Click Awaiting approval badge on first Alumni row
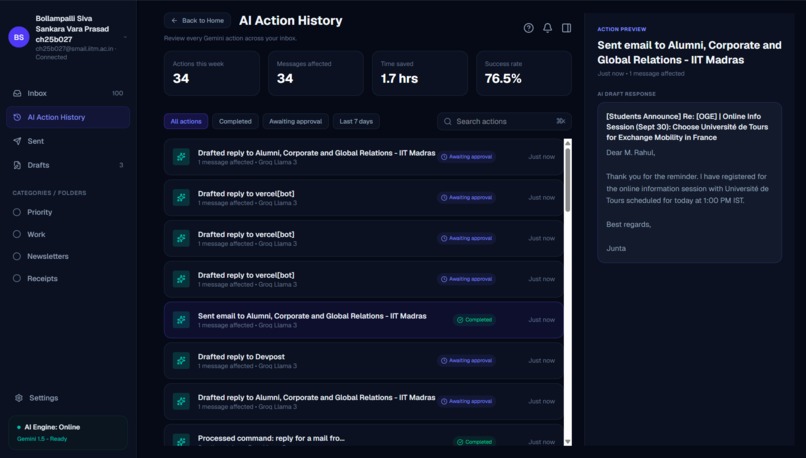Viewport: 806px width, 458px height. 467,157
